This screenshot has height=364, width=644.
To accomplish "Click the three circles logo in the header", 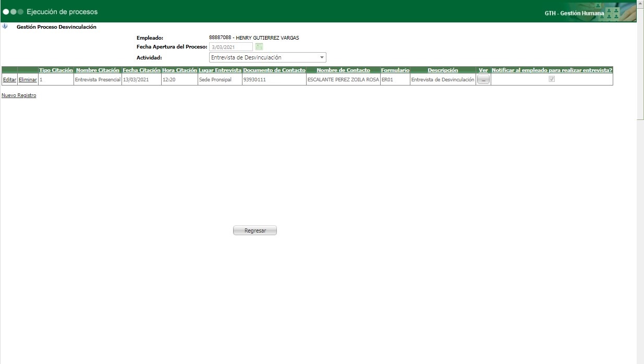I will 13,11.
